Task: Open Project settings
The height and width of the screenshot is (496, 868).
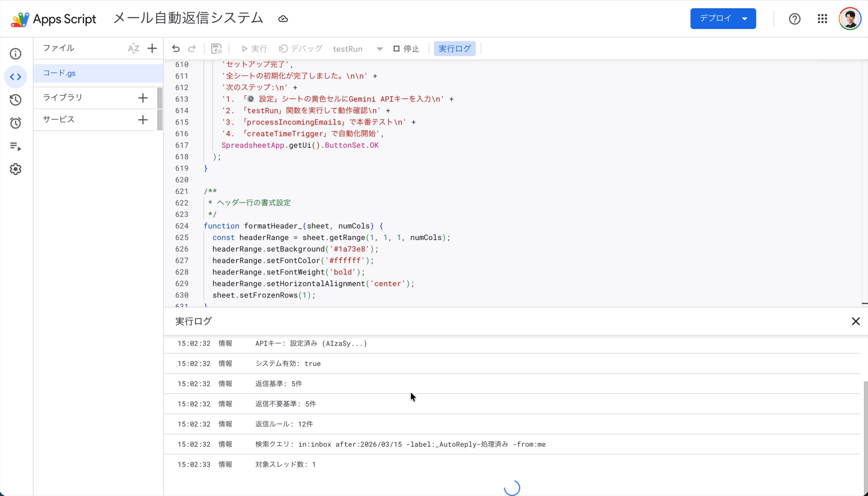Action: [16, 169]
